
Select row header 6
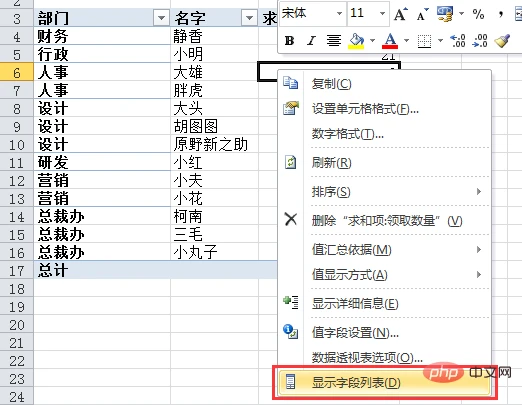(17, 72)
